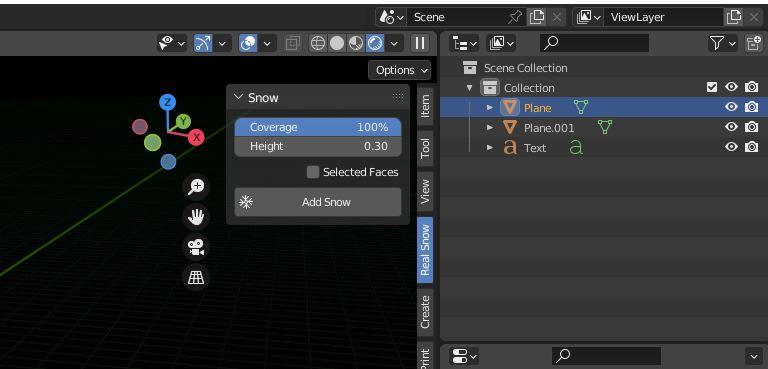The width and height of the screenshot is (768, 369).
Task: Enable the Selected Faces checkbox
Action: tap(313, 172)
